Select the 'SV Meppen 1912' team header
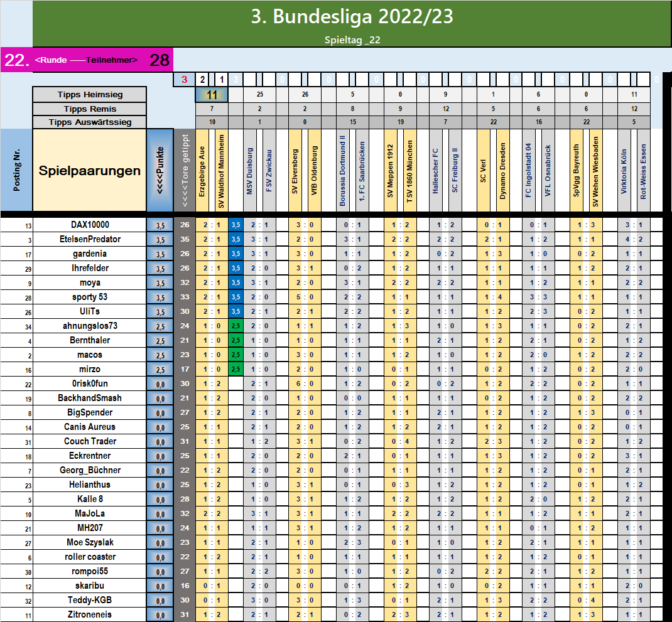672x622 pixels. (390, 171)
